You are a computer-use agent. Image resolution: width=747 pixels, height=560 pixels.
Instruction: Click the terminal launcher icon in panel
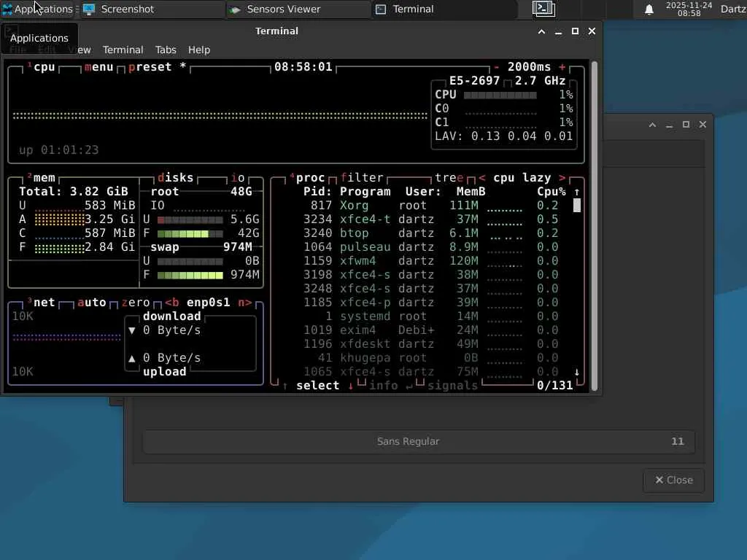[543, 9]
